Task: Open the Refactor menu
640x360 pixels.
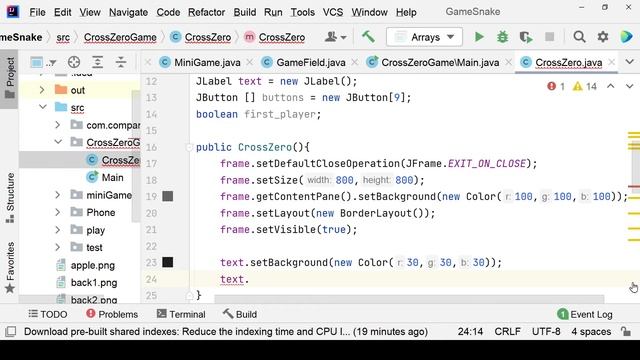Action: tap(206, 12)
